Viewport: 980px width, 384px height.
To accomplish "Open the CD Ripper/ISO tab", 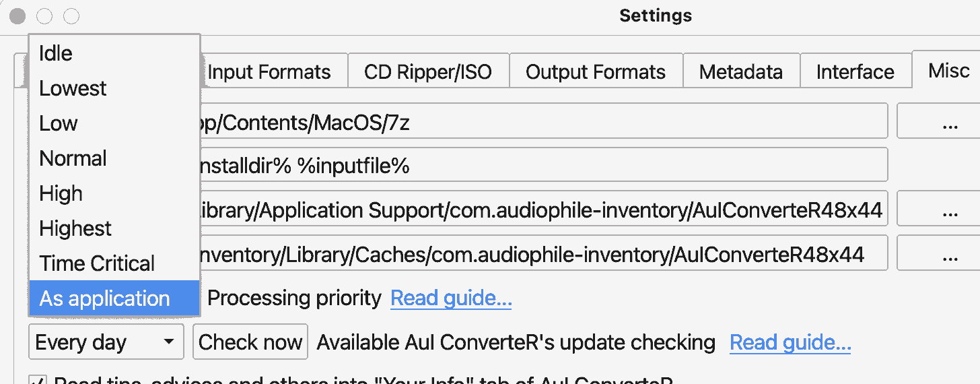I will 428,71.
